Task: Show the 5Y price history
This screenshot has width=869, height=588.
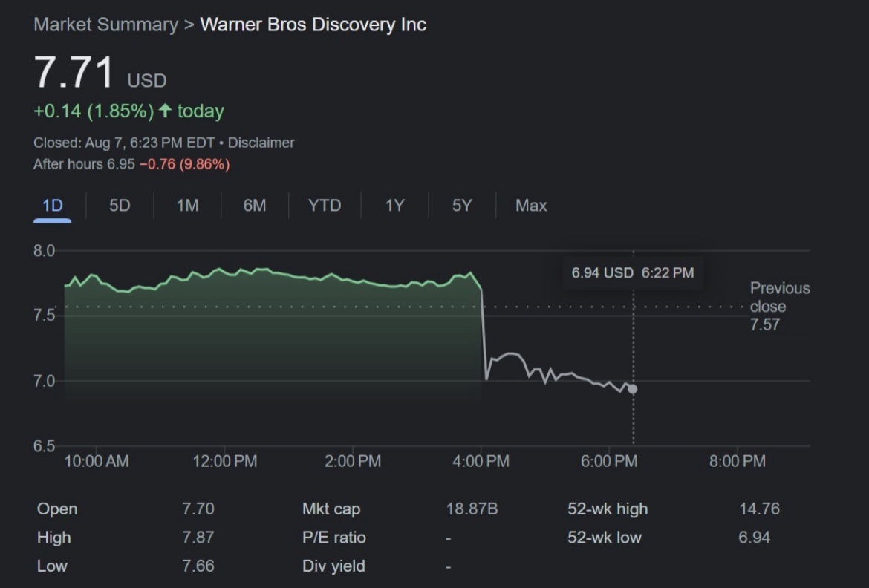Action: tap(461, 206)
